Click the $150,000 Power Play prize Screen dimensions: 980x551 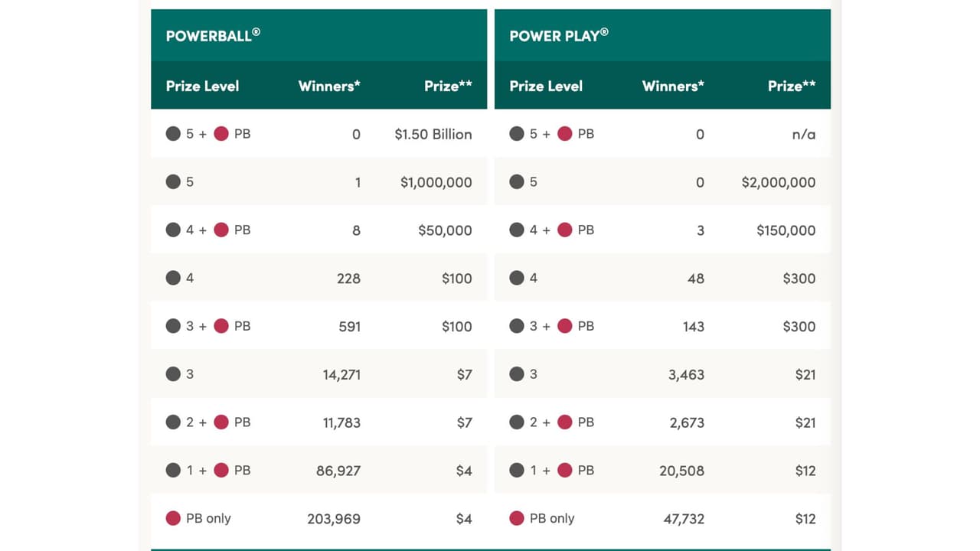click(786, 230)
